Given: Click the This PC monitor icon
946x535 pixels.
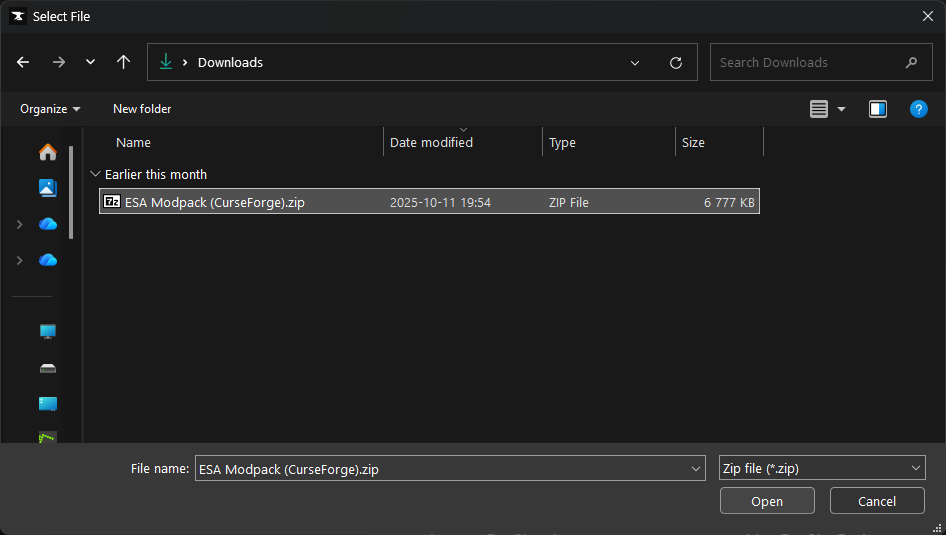Looking at the screenshot, I should point(47,331).
